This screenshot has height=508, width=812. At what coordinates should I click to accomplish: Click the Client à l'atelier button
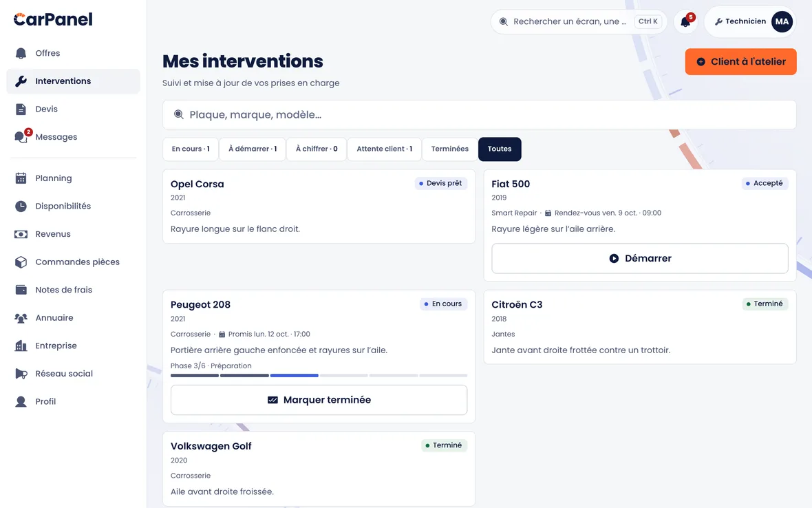pyautogui.click(x=740, y=62)
